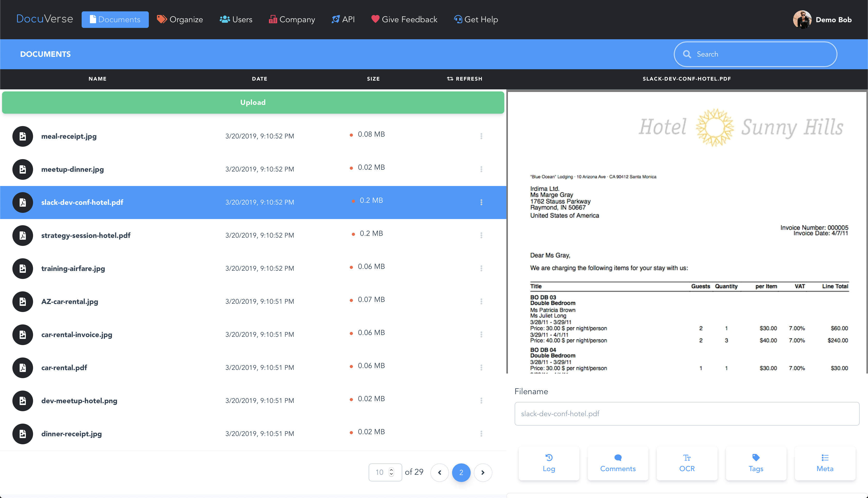
Task: Click the Refresh icon in the column header
Action: point(450,79)
